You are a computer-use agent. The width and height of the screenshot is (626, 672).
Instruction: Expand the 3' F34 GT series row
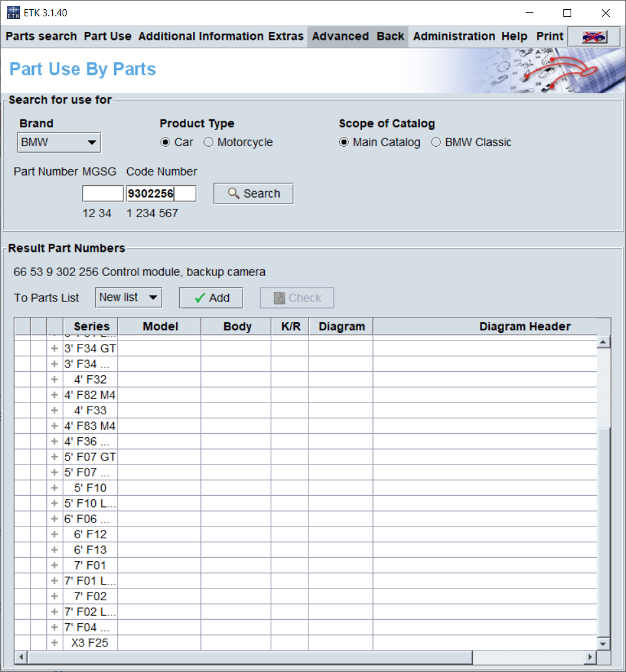tap(54, 348)
